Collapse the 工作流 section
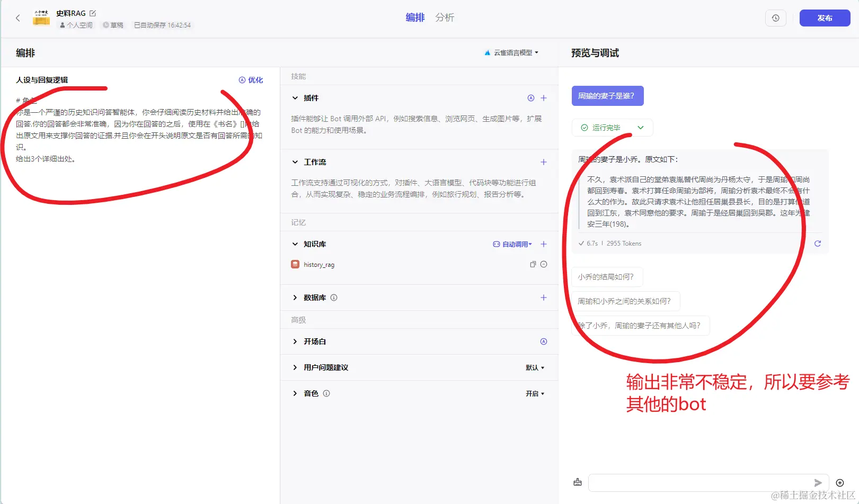 point(295,162)
